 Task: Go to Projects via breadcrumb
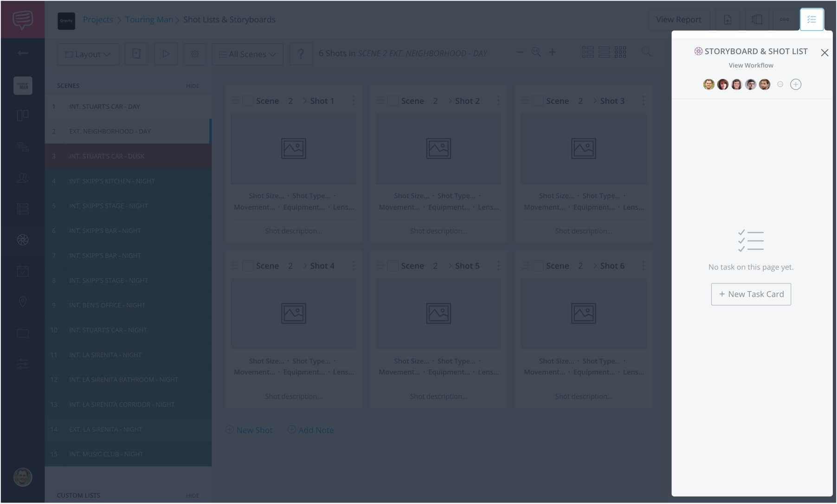coord(98,19)
